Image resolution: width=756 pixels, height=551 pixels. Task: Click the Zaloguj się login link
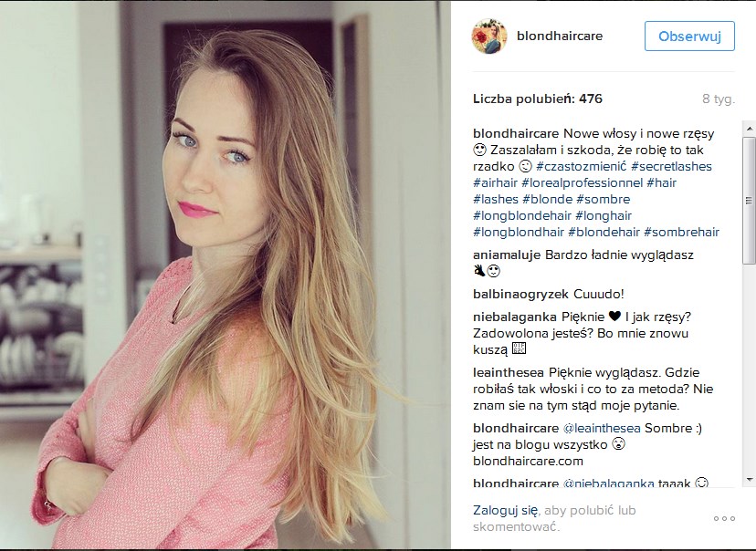pos(505,510)
